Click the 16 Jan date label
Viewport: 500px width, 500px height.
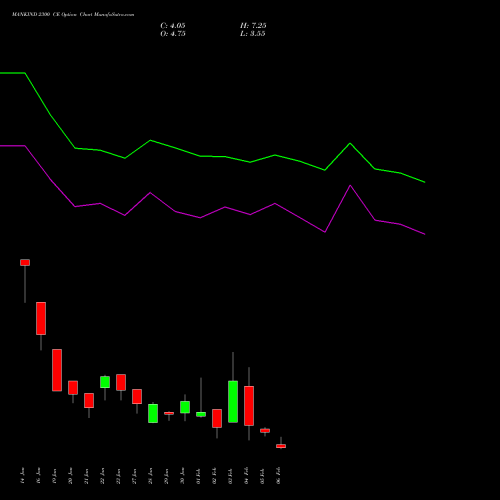[x=38, y=476]
